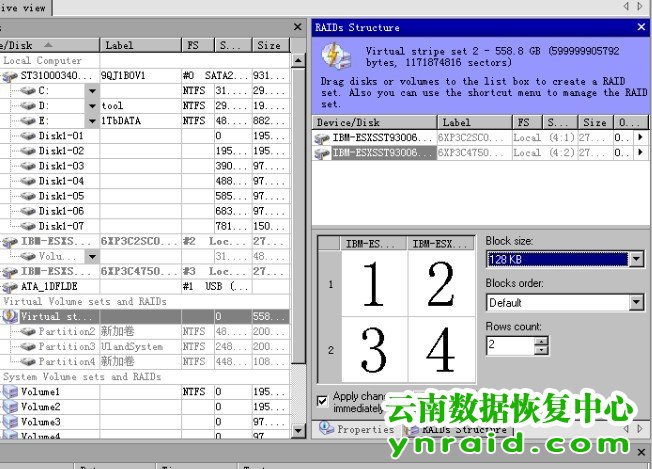652x469 pixels.
Task: Sort by the Size column header
Action: pos(268,45)
